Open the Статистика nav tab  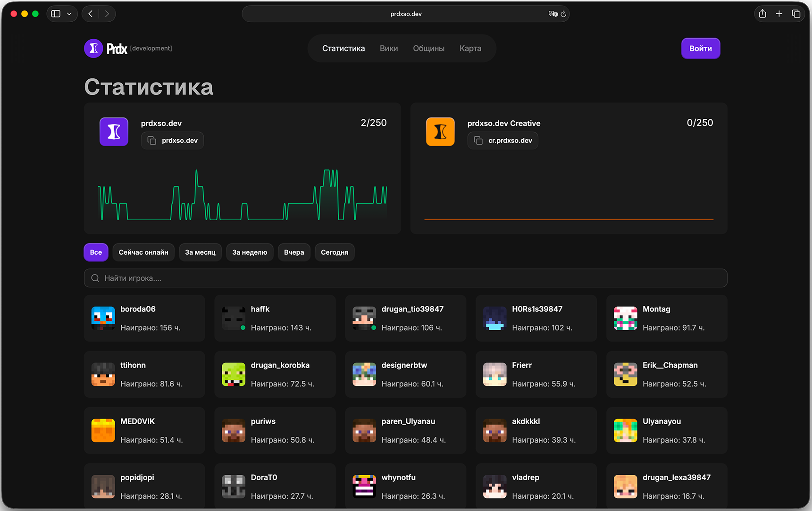pos(343,48)
